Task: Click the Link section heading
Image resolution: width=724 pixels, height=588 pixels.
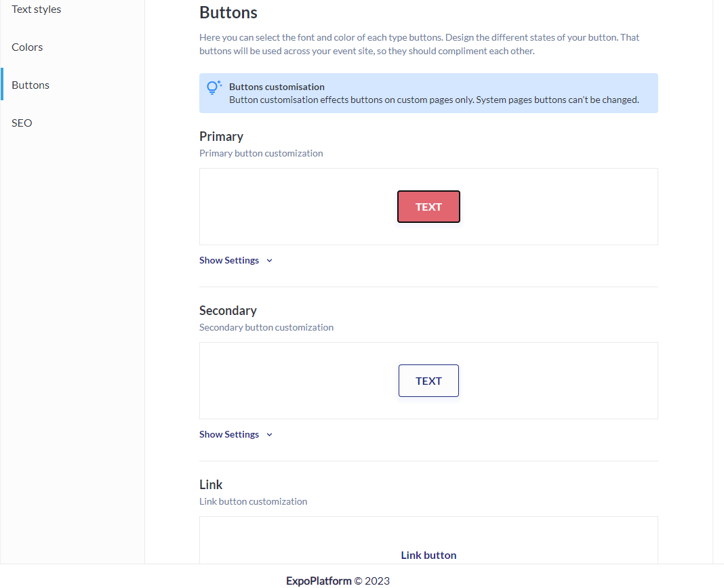Action: pyautogui.click(x=211, y=484)
